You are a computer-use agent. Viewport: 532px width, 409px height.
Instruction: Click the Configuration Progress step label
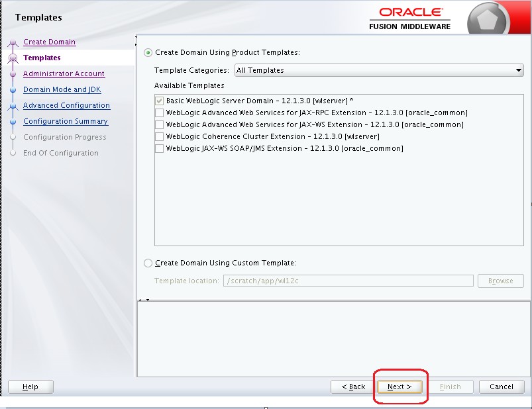(x=64, y=137)
